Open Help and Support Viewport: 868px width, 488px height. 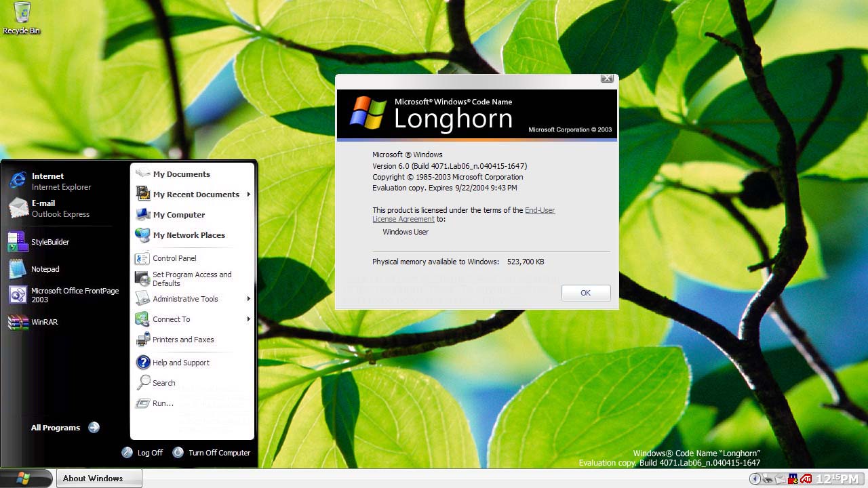coord(180,363)
